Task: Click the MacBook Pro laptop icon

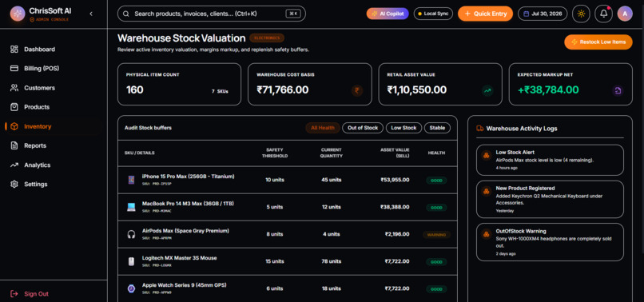Action: 131,207
